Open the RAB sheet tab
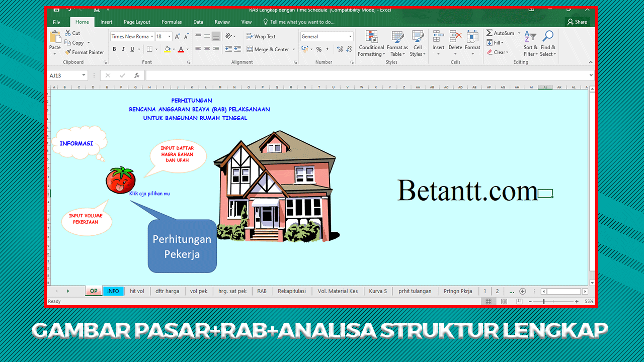 point(262,291)
